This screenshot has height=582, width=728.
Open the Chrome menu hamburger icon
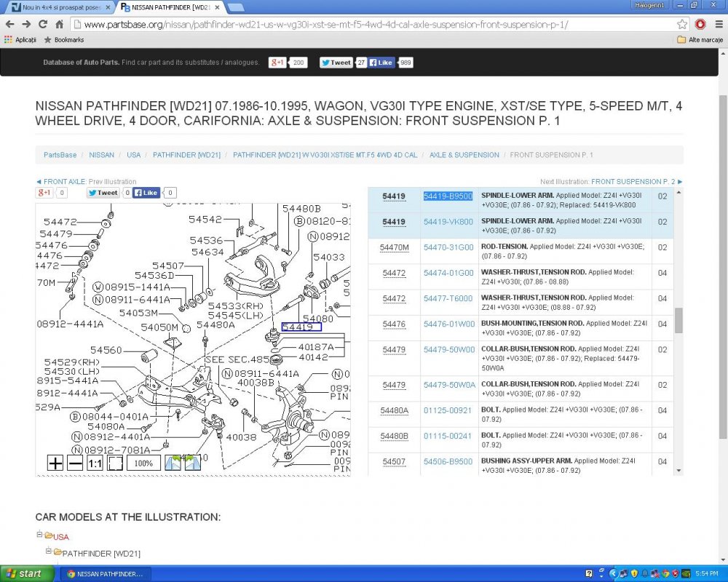tap(719, 24)
